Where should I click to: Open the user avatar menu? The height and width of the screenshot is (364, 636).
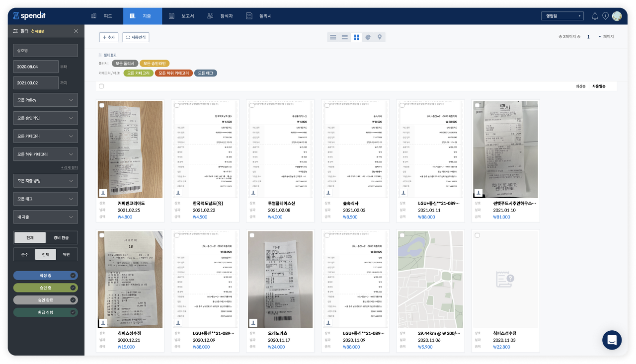click(x=617, y=16)
